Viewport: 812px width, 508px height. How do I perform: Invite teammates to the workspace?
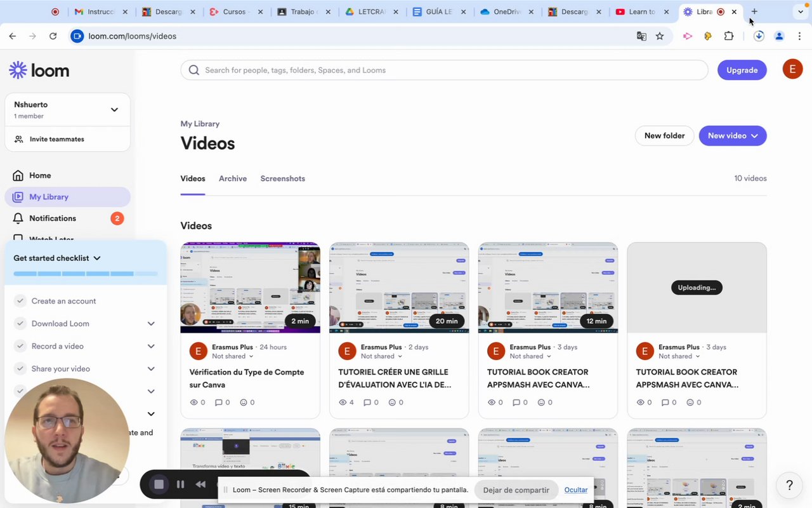pos(67,139)
